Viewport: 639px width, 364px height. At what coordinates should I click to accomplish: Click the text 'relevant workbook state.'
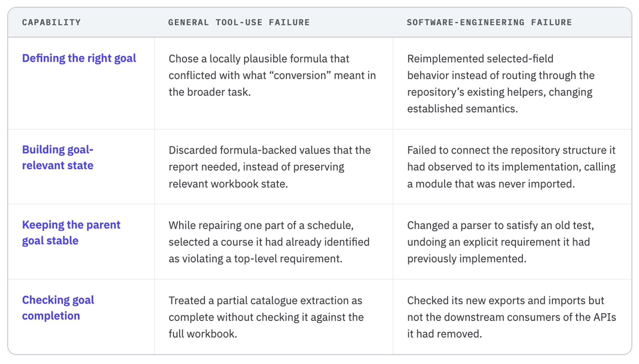(x=228, y=184)
